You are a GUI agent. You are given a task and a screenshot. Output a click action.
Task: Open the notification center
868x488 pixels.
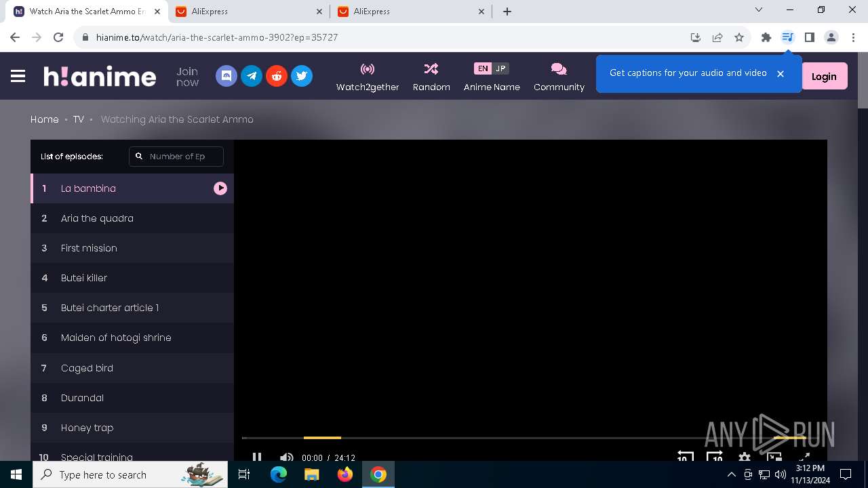point(846,474)
